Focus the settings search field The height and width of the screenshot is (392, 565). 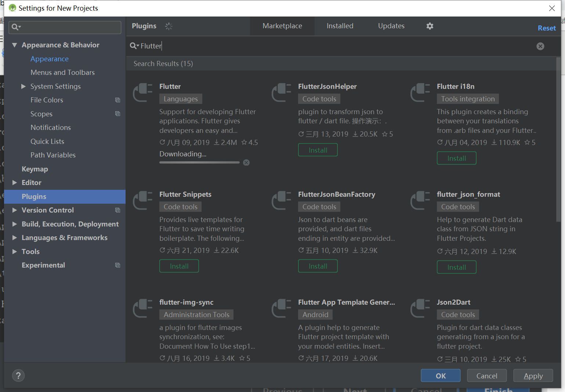click(x=65, y=27)
